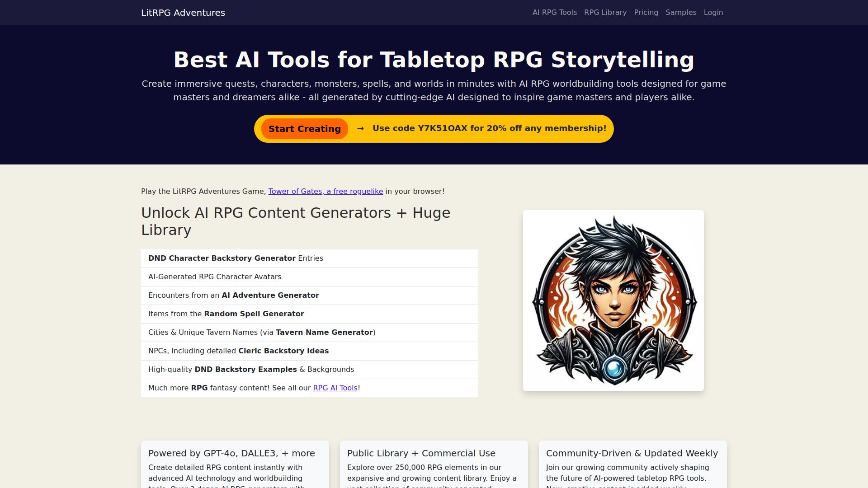Open the AI RPG Tools menu item
Viewport: 868px width, 488px height.
[554, 12]
